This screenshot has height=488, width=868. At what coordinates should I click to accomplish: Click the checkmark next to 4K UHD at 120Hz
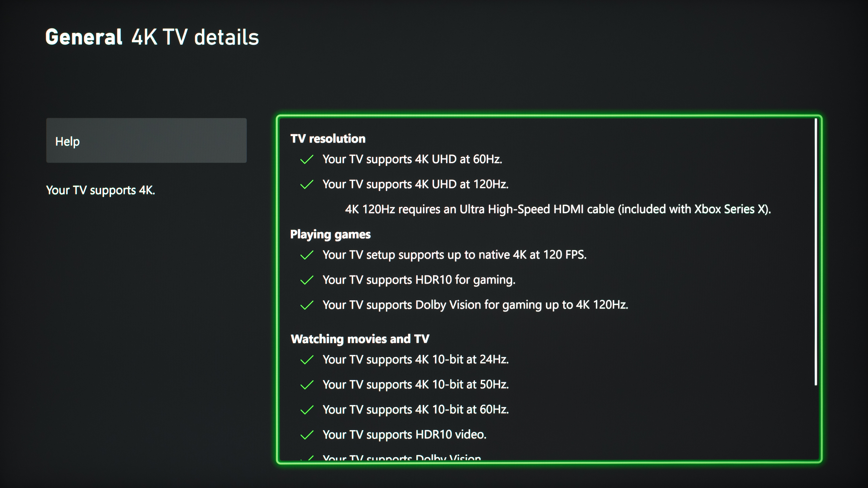coord(307,184)
